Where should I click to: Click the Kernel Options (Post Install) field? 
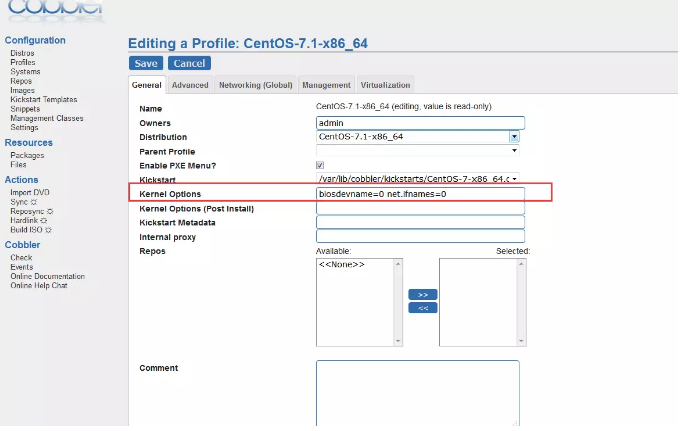[420, 208]
